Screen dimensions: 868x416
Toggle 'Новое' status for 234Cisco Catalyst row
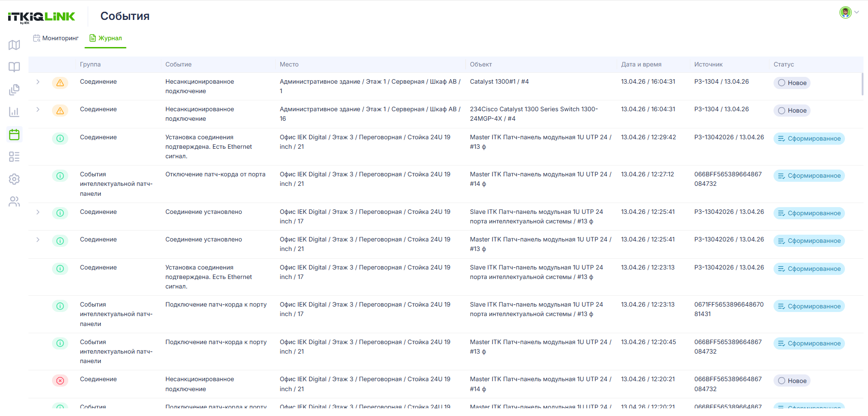pyautogui.click(x=792, y=110)
